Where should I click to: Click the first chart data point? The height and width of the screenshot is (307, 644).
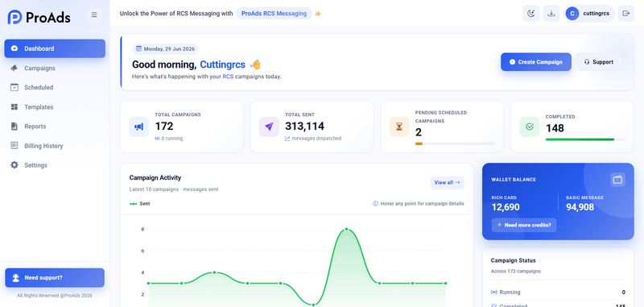point(149,283)
